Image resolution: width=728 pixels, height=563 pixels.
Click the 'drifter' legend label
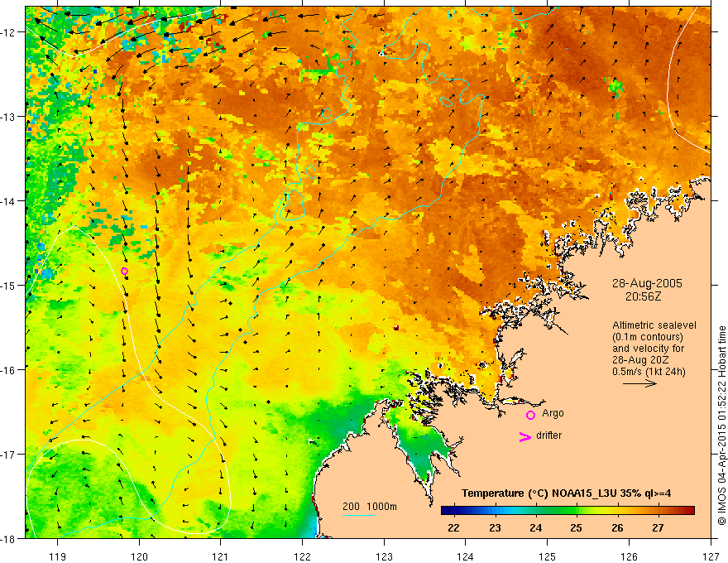pyautogui.click(x=548, y=435)
